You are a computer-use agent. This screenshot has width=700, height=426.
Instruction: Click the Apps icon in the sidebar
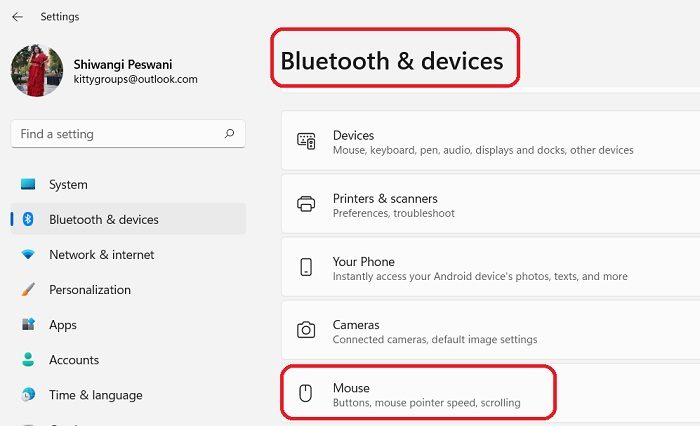[x=28, y=324]
